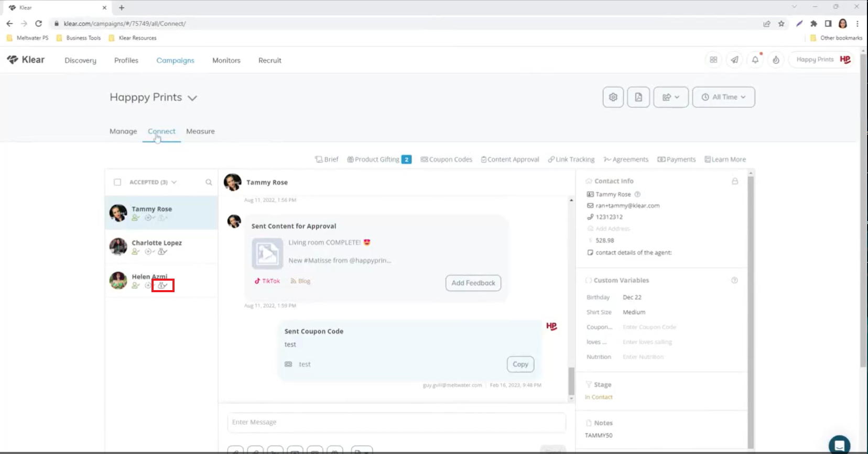Open the support chat bubble icon
The image size is (868, 454).
coord(839,445)
